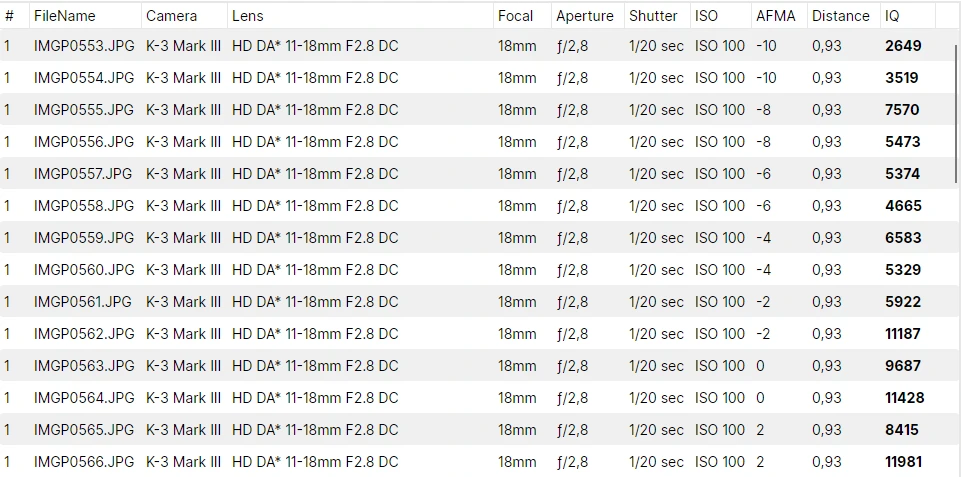Image resolution: width=961 pixels, height=477 pixels.
Task: Sort by the Lens column header
Action: [x=248, y=16]
